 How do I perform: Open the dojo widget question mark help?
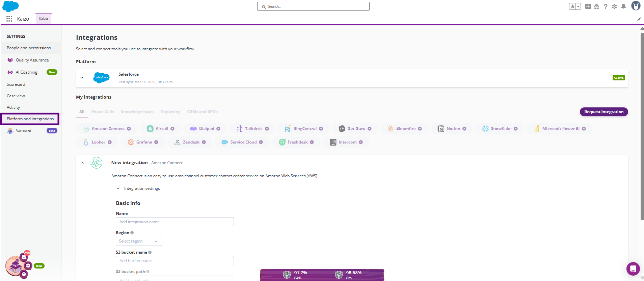(x=23, y=274)
